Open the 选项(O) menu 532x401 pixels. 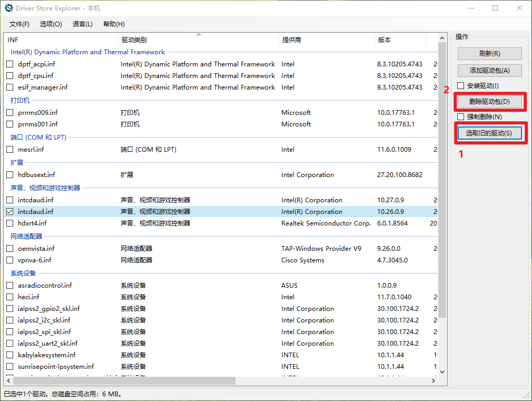pyautogui.click(x=51, y=24)
